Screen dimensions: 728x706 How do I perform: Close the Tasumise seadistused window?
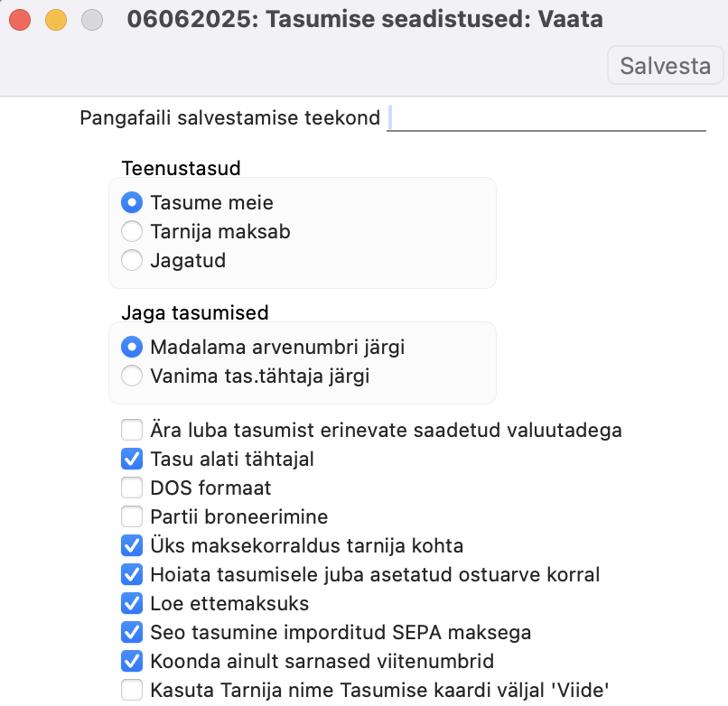tap(20, 19)
